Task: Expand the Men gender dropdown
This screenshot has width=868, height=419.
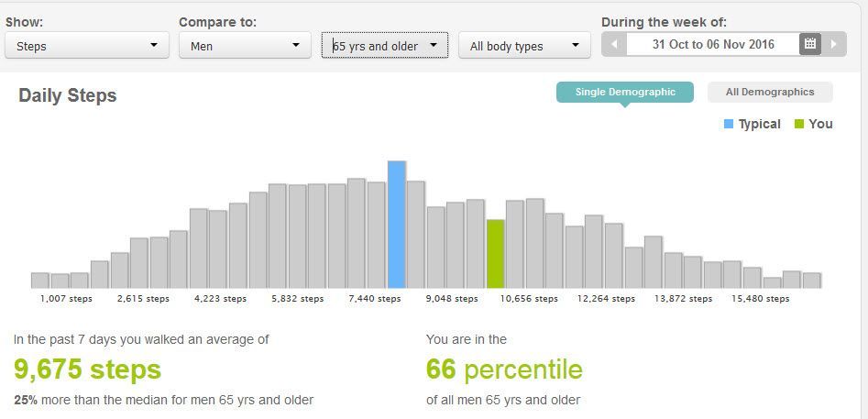Action: click(243, 45)
